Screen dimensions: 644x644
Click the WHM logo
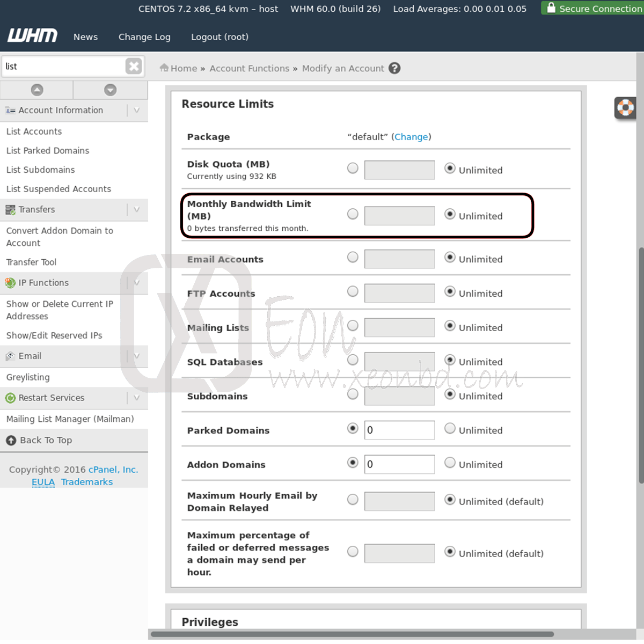[x=32, y=36]
